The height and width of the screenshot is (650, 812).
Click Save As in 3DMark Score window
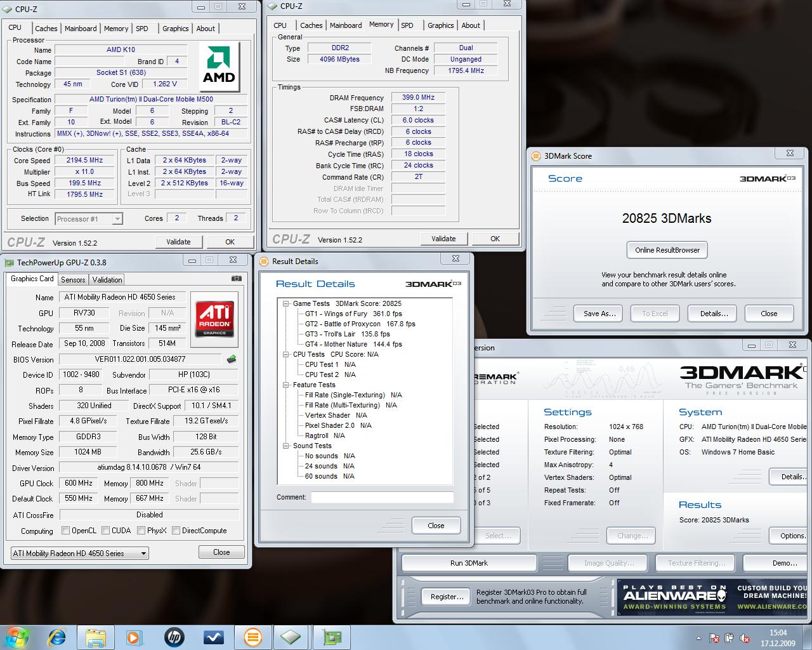coord(599,314)
